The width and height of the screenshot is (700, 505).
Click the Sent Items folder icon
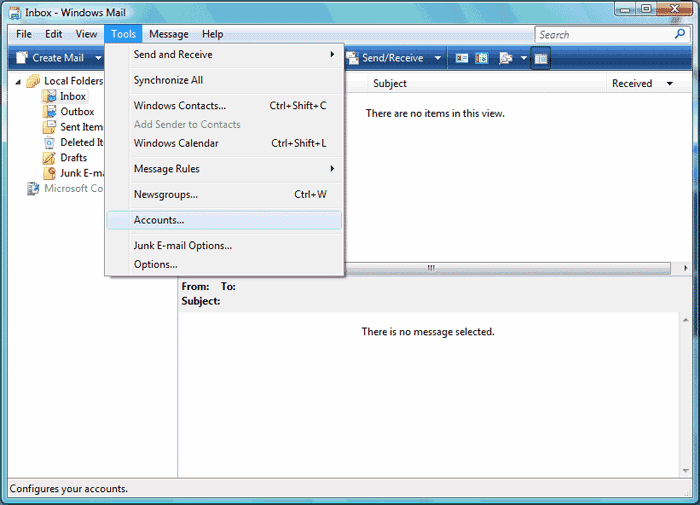click(50, 127)
